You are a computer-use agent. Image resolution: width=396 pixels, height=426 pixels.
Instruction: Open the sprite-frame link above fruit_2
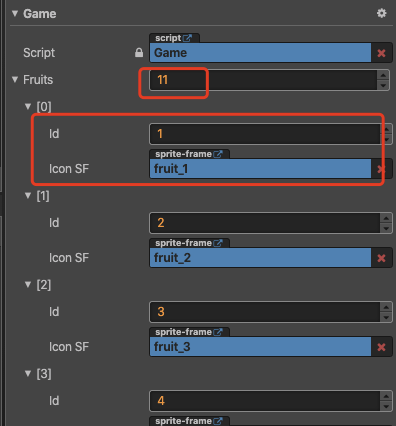click(218, 243)
